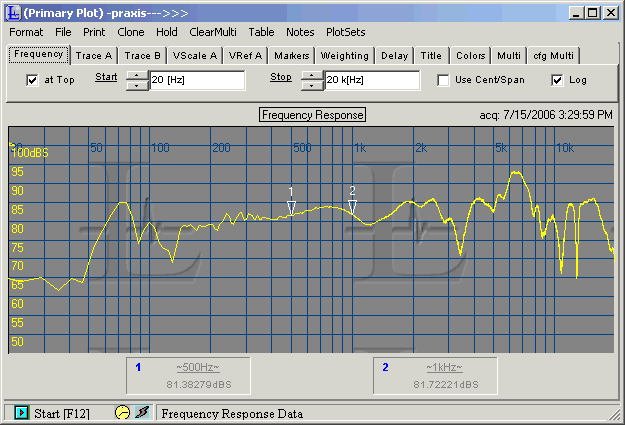Click the Start frequency spinner arrows
The width and height of the screenshot is (625, 425).
coord(136,80)
